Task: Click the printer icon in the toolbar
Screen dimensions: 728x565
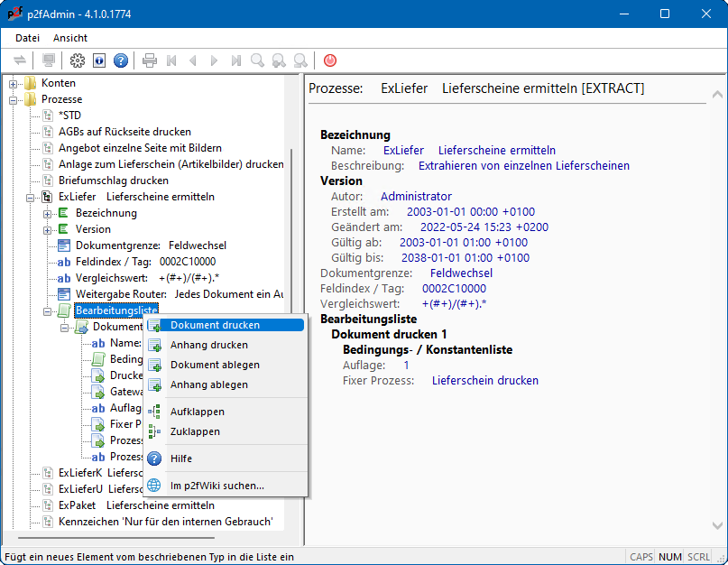Action: 150,60
